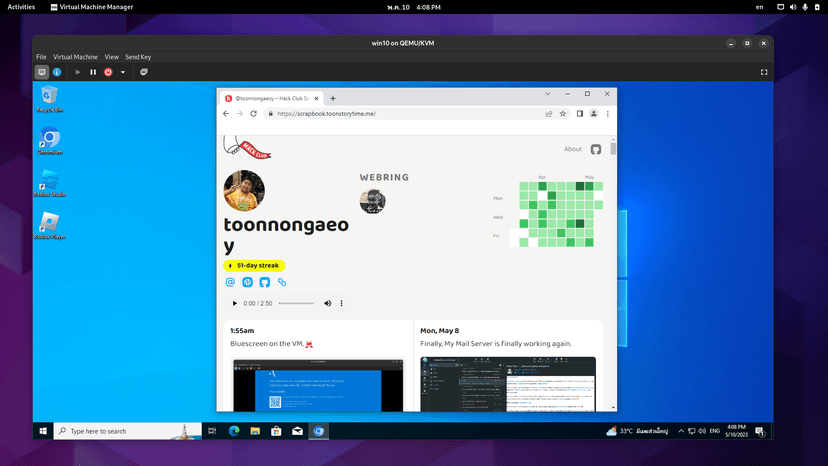Screen dimensions: 828x466
Task: Show virtual hardware details info icon
Action: (x=57, y=72)
